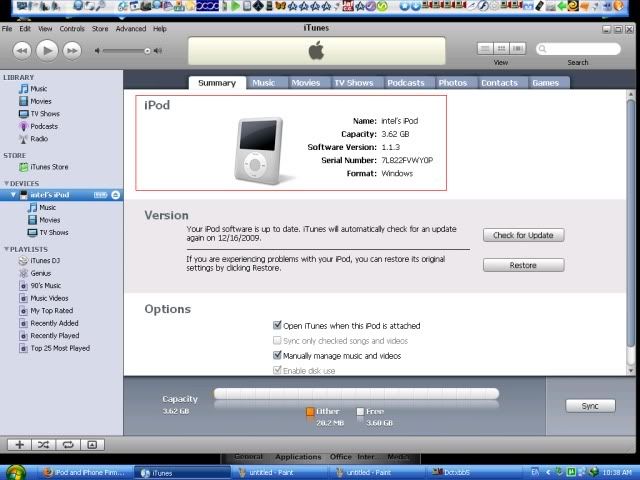
Task: Click the Sync button
Action: pyautogui.click(x=590, y=406)
